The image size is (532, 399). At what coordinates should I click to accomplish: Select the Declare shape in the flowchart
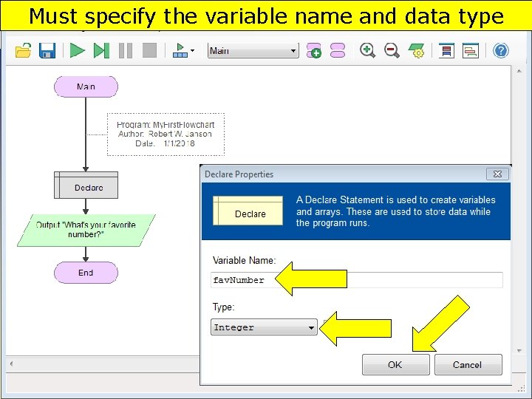[x=86, y=185]
